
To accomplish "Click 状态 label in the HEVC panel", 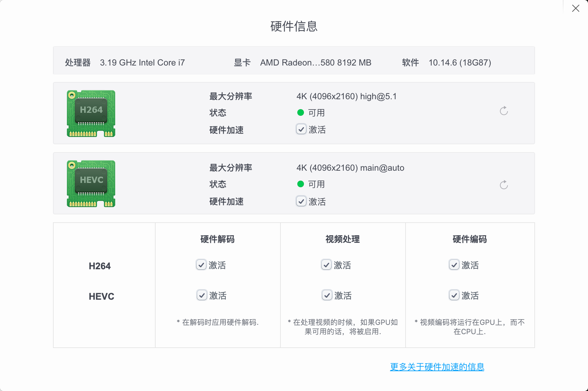I will pyautogui.click(x=218, y=184).
